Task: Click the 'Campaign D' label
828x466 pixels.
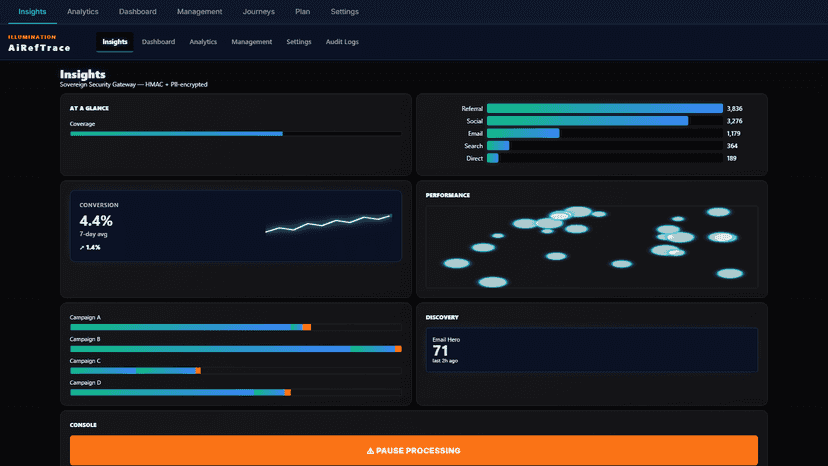Action: click(86, 383)
